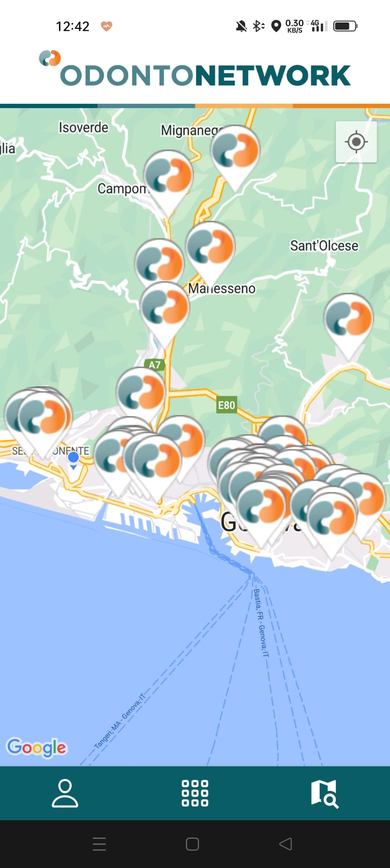
Task: Open the Android recent apps menu
Action: click(99, 844)
